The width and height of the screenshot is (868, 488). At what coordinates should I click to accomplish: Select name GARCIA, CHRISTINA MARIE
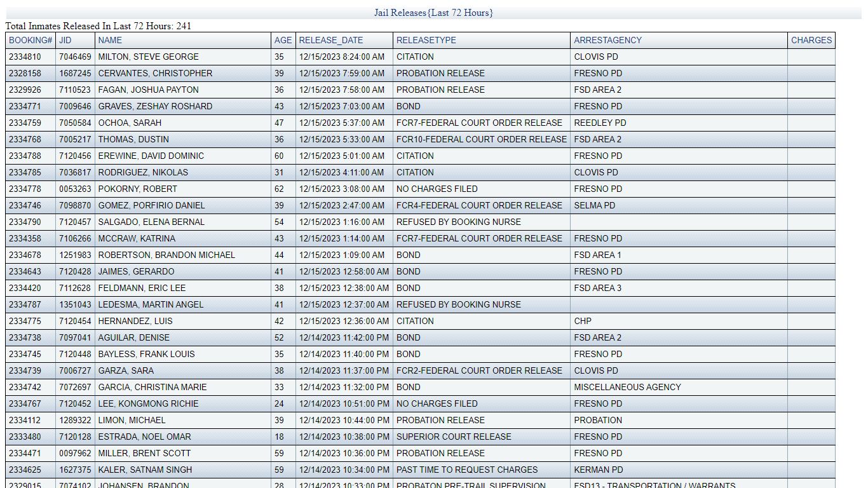tap(153, 387)
